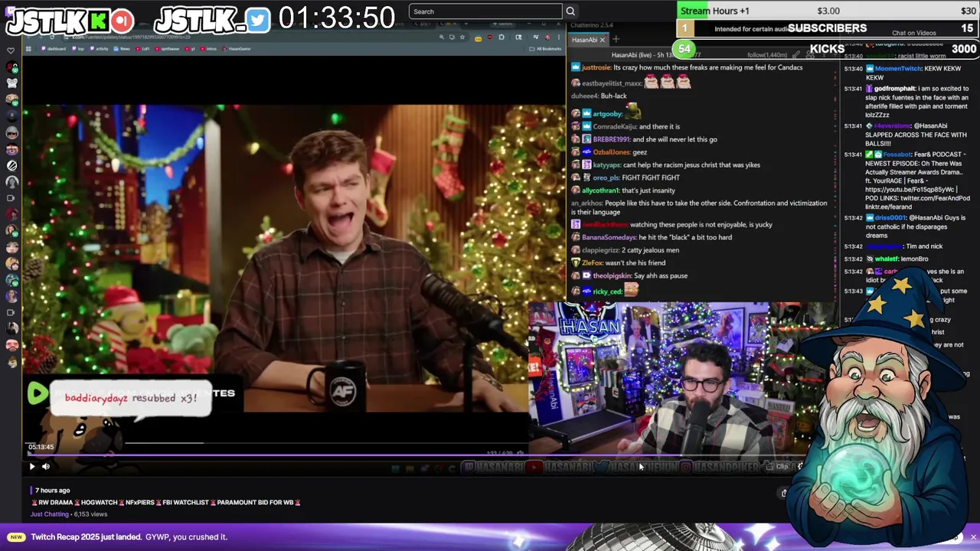Open youtu.be link in Fossabot message

(x=910, y=189)
